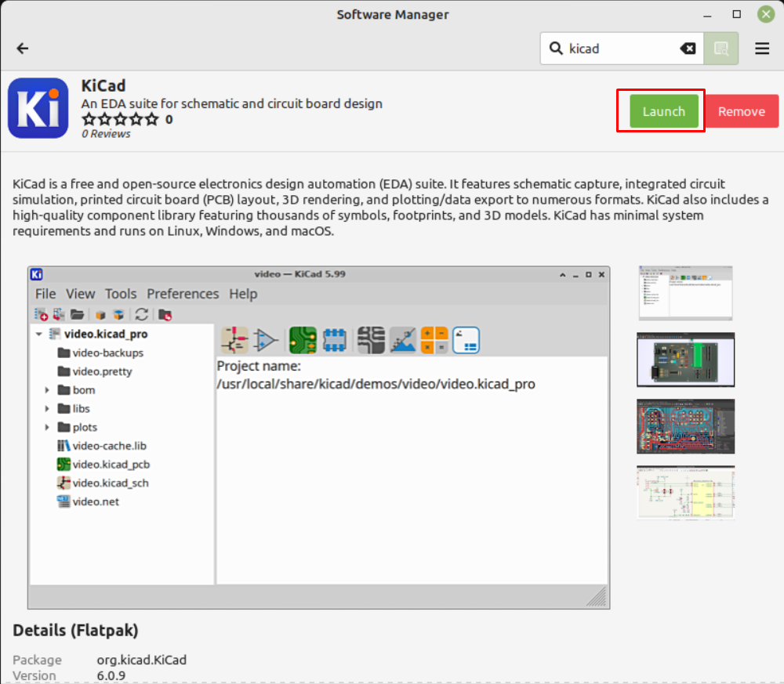Viewport: 784px width, 684px height.
Task: Minimize the Software Manager window
Action: point(707,14)
